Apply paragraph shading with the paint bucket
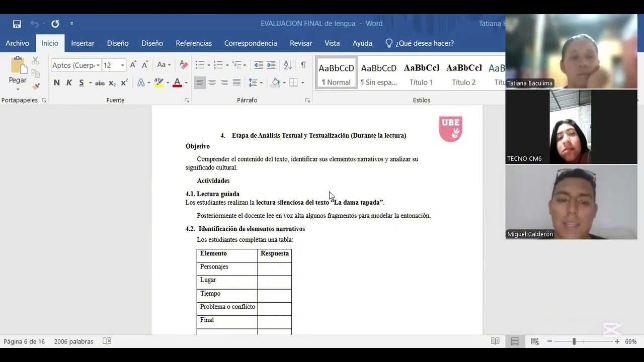644x362 pixels. (275, 83)
